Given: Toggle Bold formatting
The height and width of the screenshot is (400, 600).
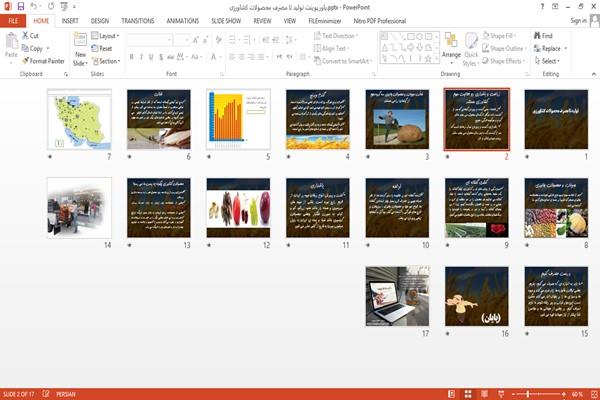Looking at the screenshot, I should [x=132, y=57].
